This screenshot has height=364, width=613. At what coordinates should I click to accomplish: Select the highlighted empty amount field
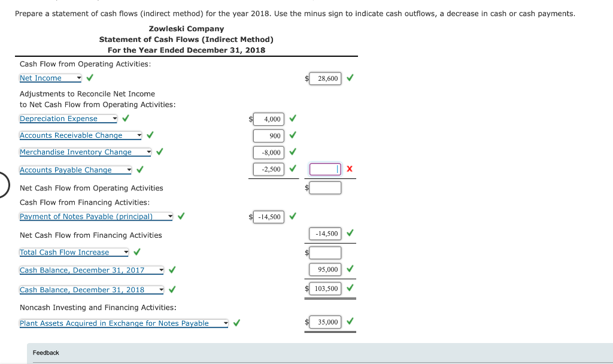click(x=324, y=169)
